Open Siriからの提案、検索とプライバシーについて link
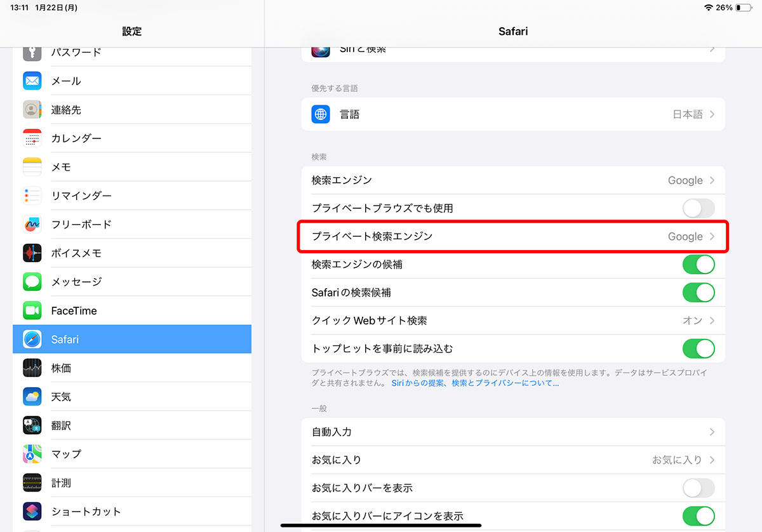This screenshot has height=532, width=762. point(475,383)
